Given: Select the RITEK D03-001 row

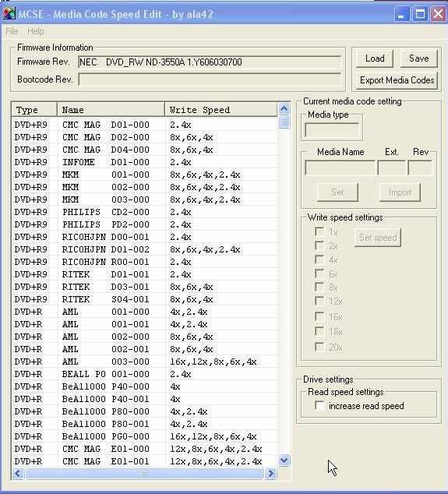Looking at the screenshot, I should click(144, 287).
